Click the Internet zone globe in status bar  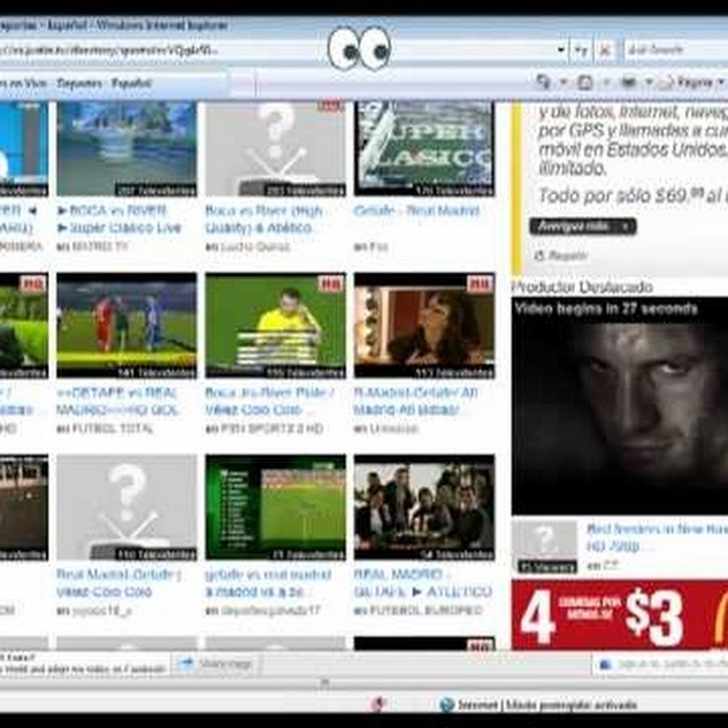(x=447, y=705)
